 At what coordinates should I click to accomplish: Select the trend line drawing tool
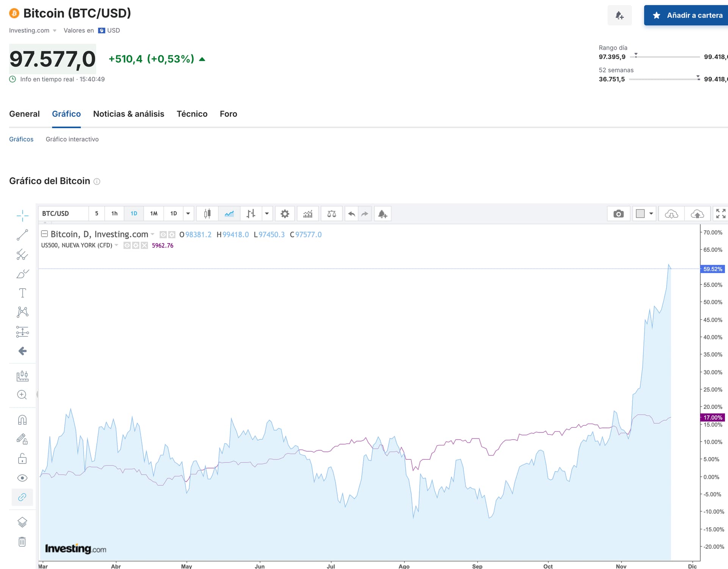tap(22, 235)
